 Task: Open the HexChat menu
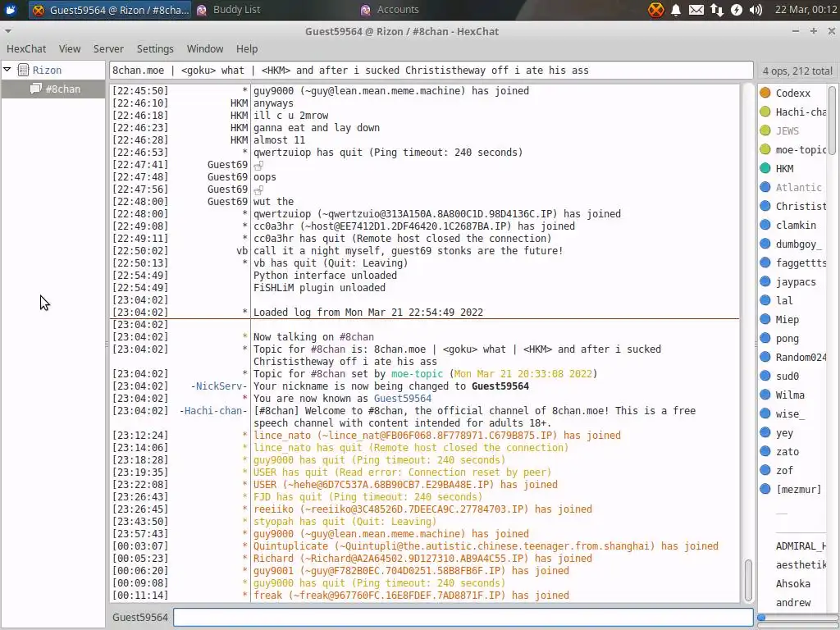26,48
